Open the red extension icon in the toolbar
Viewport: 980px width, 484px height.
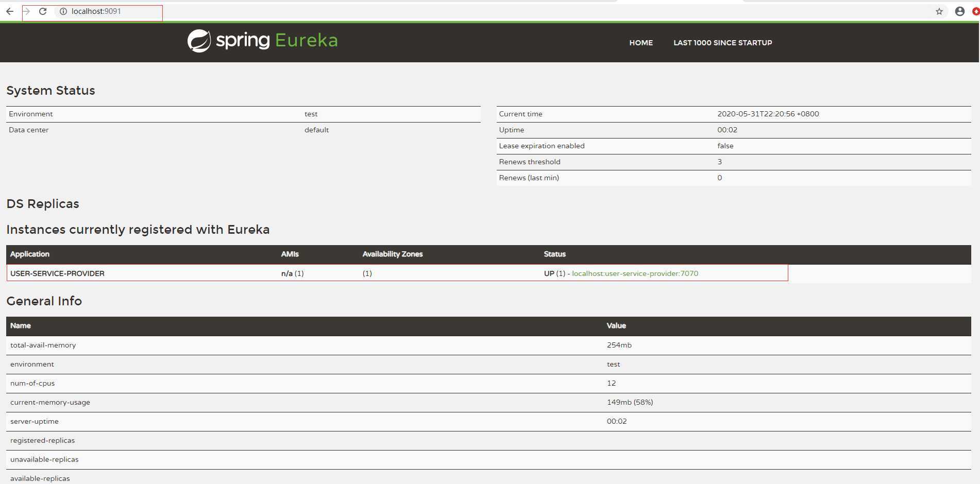pyautogui.click(x=976, y=11)
